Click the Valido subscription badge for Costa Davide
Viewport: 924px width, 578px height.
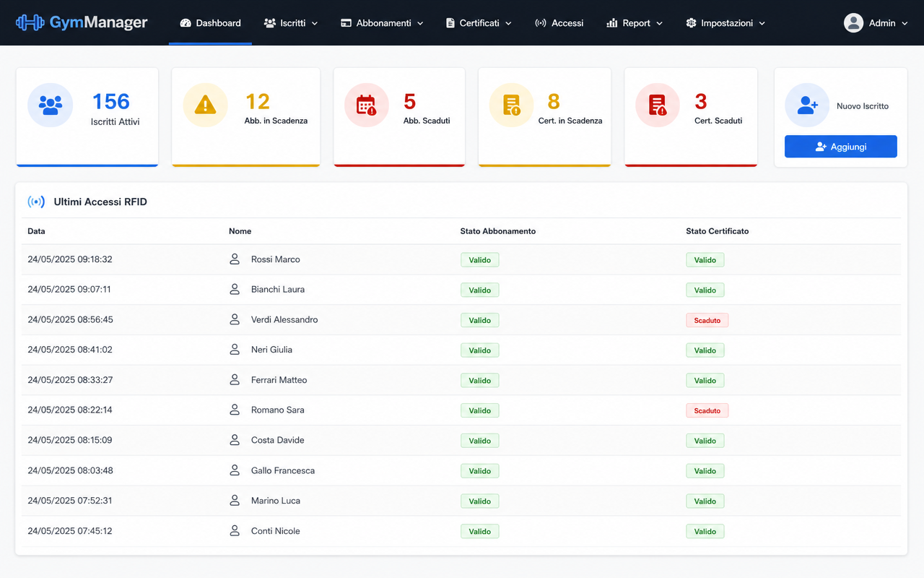(479, 441)
